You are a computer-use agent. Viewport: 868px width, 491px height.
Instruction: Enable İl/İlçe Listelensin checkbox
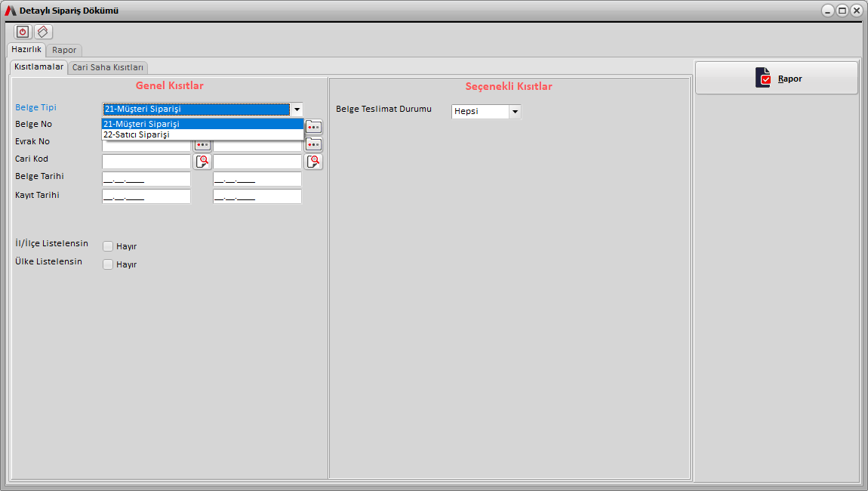pos(108,246)
